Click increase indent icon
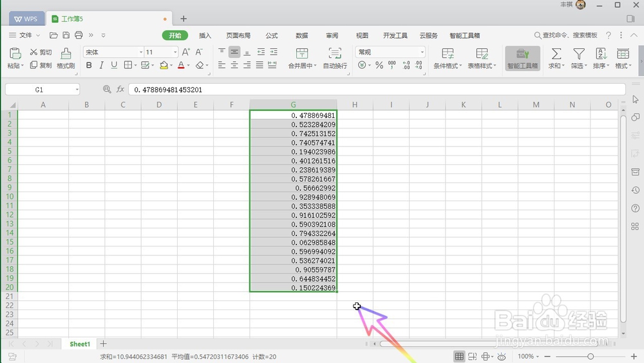Viewport: 644px width, 363px height. point(274,52)
